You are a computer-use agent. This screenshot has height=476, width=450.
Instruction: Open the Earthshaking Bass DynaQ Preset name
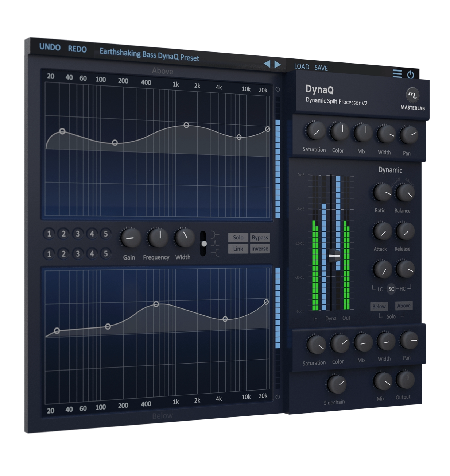[x=150, y=55]
